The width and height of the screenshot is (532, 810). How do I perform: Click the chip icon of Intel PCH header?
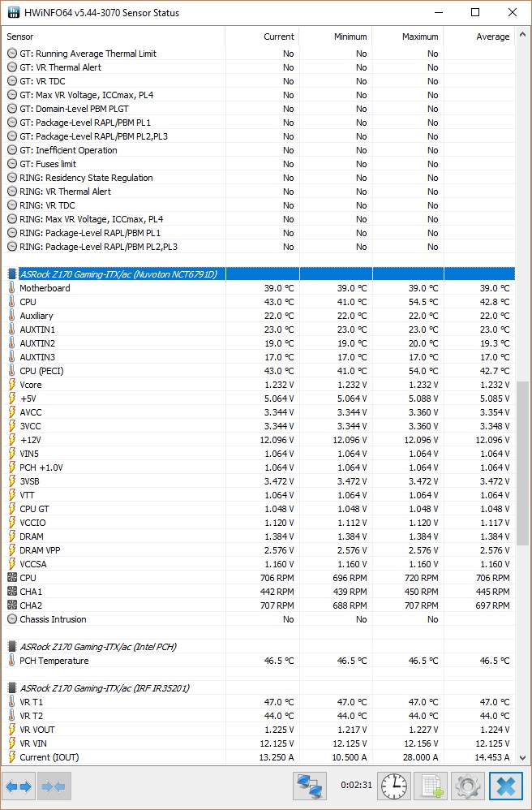pyautogui.click(x=12, y=646)
